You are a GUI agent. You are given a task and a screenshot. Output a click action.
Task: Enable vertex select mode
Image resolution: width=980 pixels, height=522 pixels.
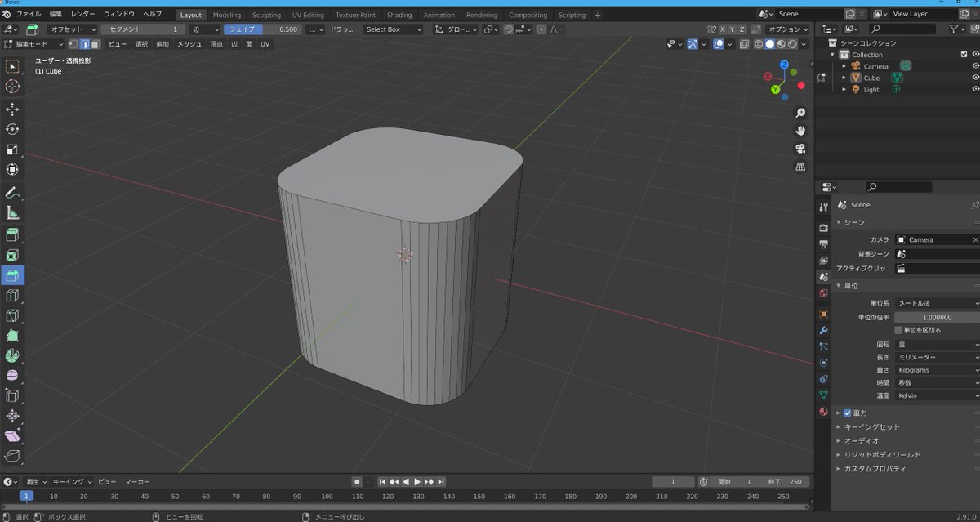point(73,44)
